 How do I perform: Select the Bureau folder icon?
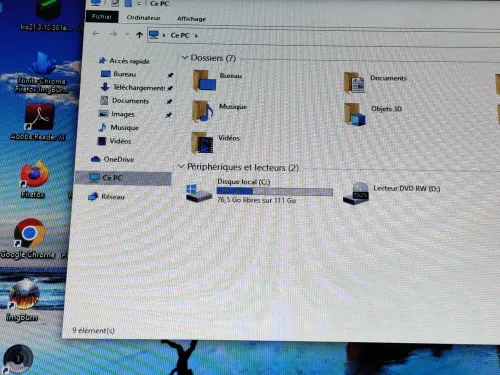pos(204,80)
